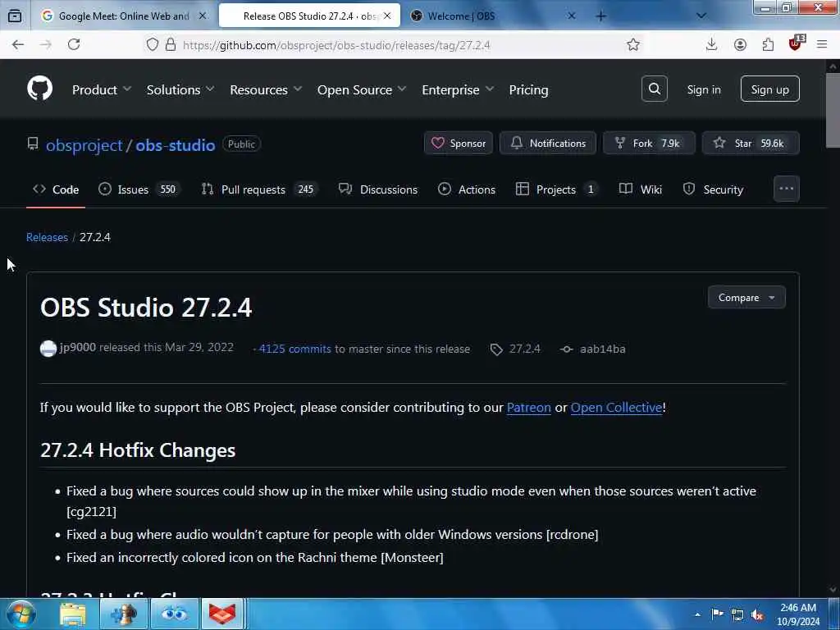
Task: Open Firefox downloads arrow icon
Action: coord(711,45)
